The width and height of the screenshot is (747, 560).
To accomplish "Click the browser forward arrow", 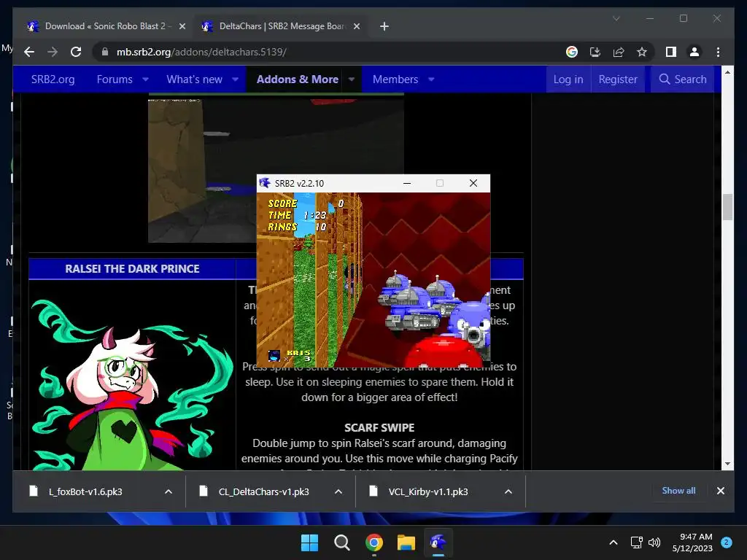I will [53, 52].
